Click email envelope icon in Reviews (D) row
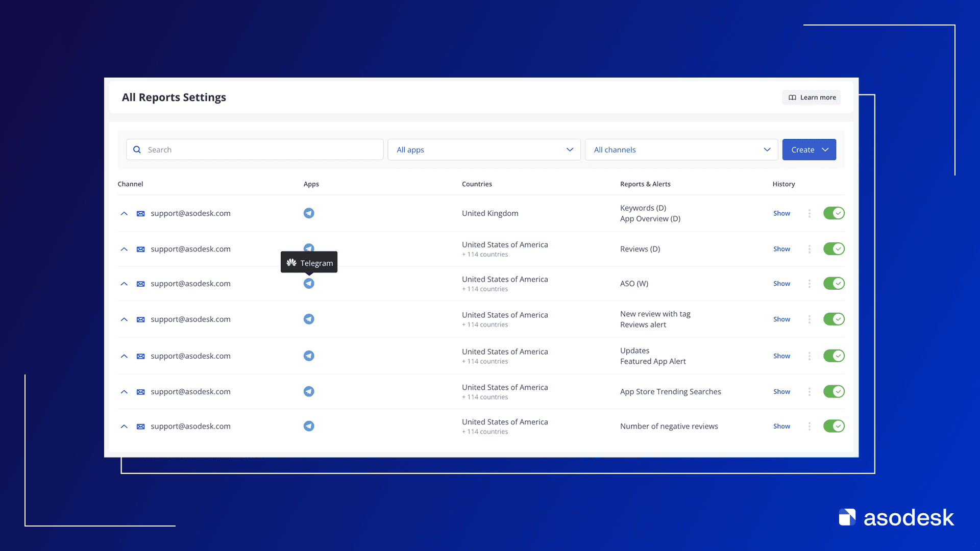980x551 pixels. [140, 249]
